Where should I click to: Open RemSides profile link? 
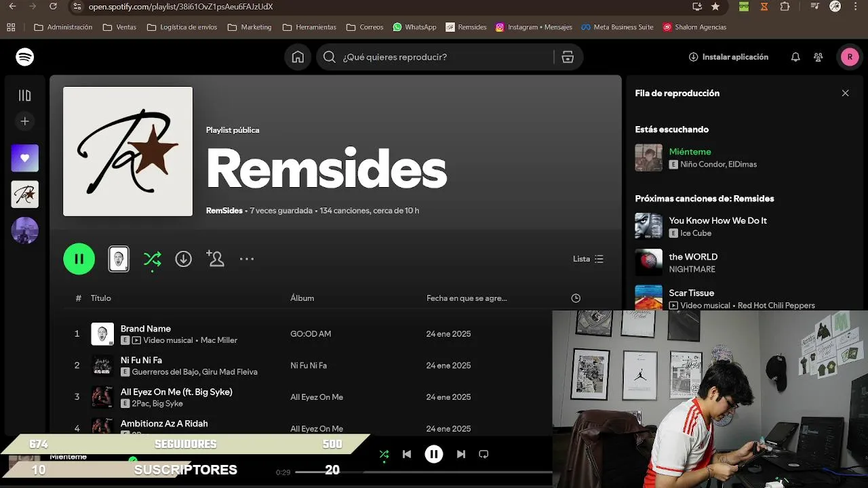coord(224,211)
